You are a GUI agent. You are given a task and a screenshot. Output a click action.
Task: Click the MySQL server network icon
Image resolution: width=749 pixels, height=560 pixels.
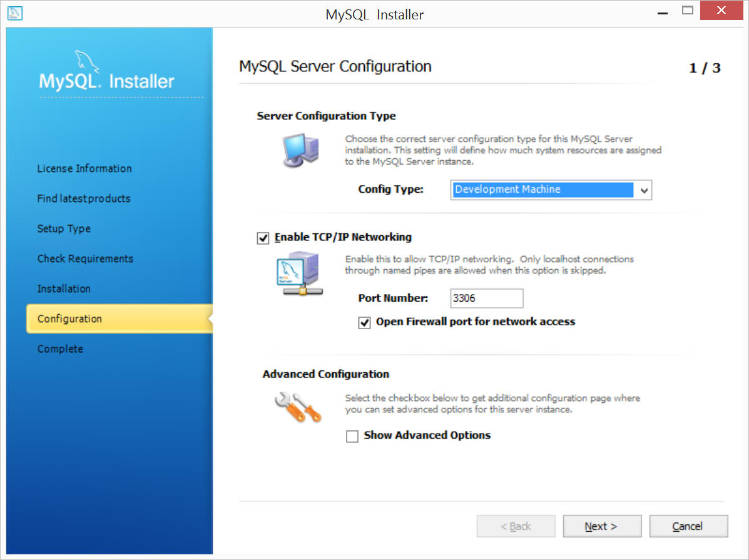pyautogui.click(x=300, y=274)
